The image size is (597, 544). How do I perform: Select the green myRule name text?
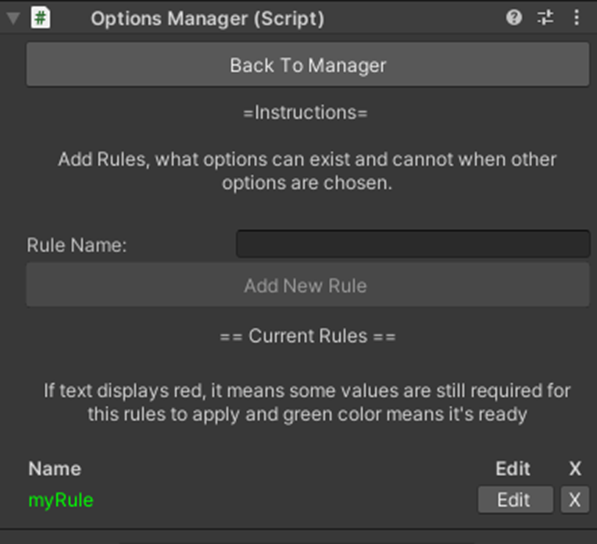[x=61, y=500]
